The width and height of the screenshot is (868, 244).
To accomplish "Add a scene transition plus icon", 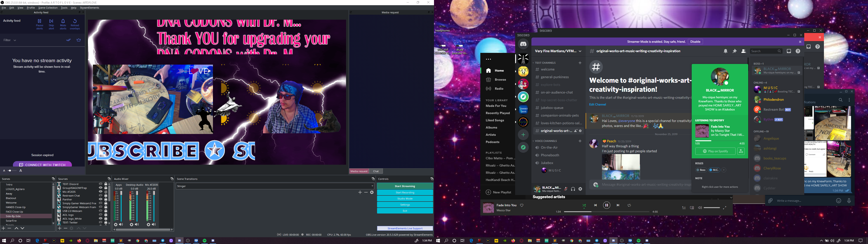I will [x=360, y=192].
